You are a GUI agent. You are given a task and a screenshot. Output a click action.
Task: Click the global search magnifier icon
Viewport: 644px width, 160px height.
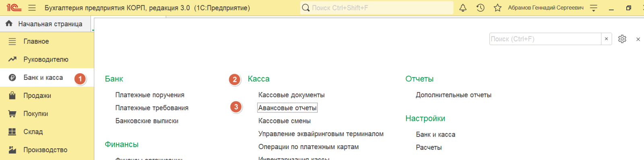point(306,8)
